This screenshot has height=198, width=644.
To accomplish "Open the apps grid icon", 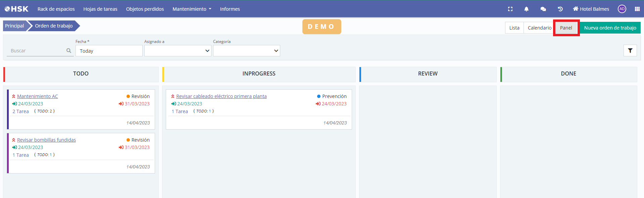I will 637,9.
